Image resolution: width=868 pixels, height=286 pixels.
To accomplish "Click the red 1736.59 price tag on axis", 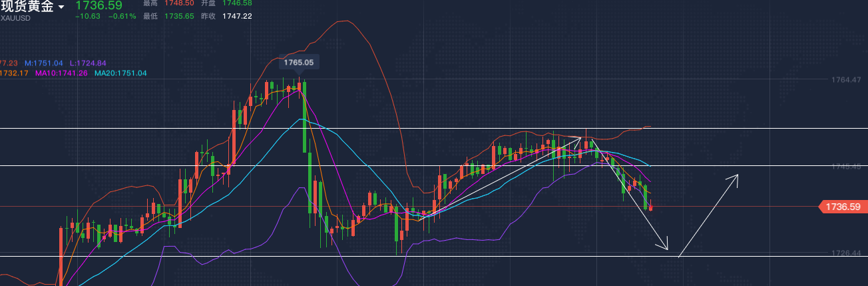I will (x=843, y=207).
